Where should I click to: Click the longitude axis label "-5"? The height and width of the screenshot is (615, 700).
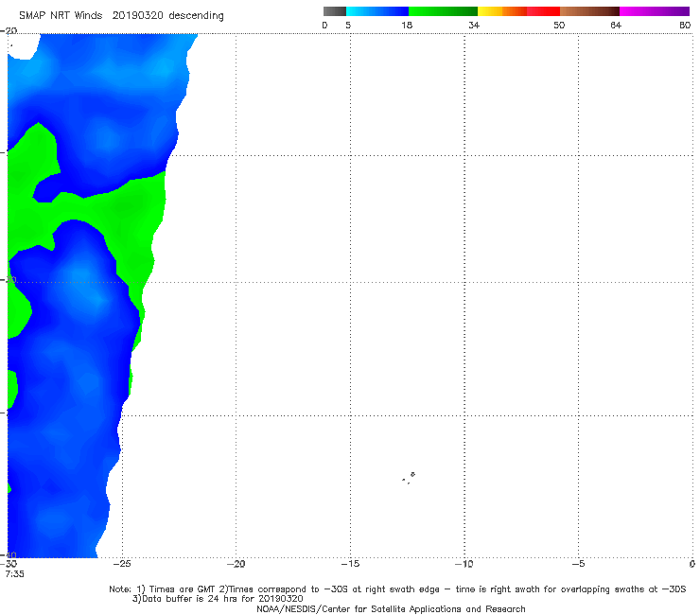pyautogui.click(x=578, y=564)
